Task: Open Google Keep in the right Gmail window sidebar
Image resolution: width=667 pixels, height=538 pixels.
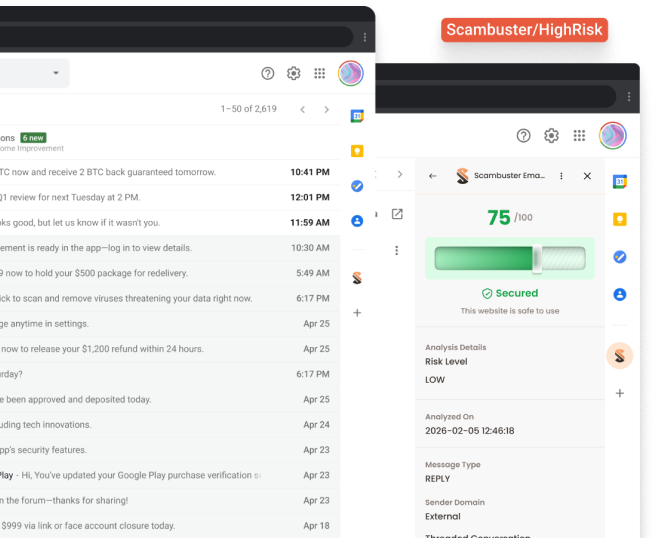Action: pyautogui.click(x=619, y=219)
